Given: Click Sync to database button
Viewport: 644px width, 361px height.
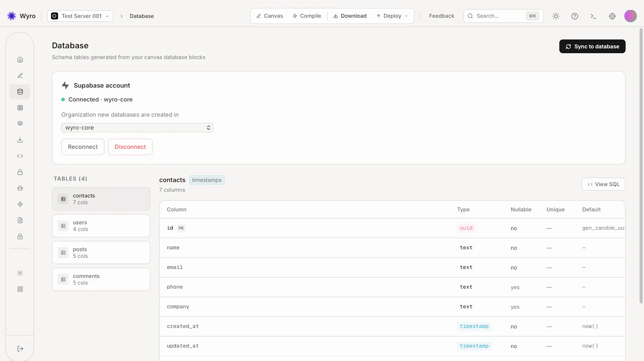Looking at the screenshot, I should pyautogui.click(x=592, y=46).
